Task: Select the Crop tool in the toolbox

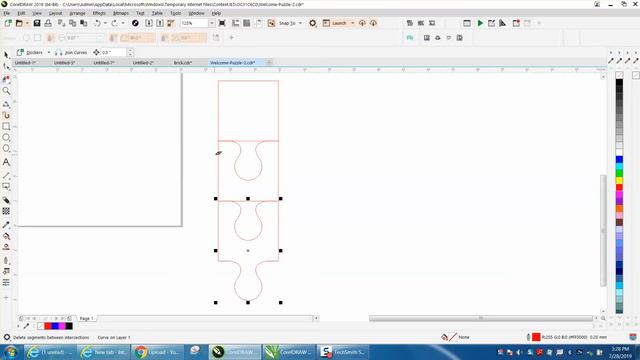Action: (6, 79)
